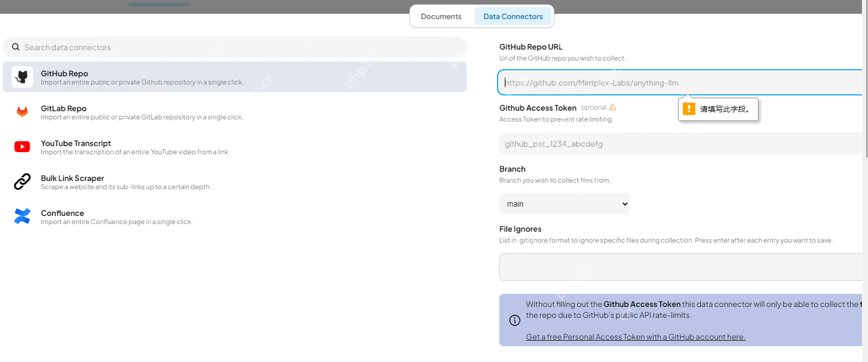This screenshot has height=362, width=868.
Task: Click 'Url of the GitHub repo' helper text
Action: (563, 58)
